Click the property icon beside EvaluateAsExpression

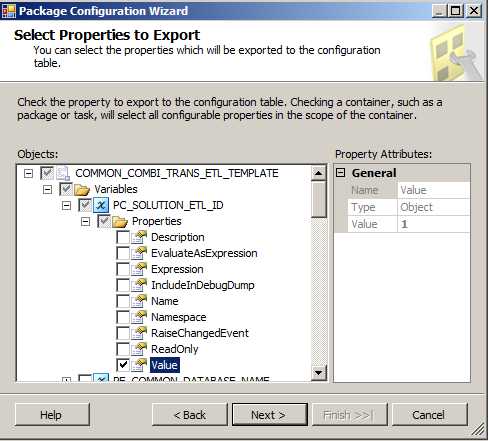click(139, 253)
